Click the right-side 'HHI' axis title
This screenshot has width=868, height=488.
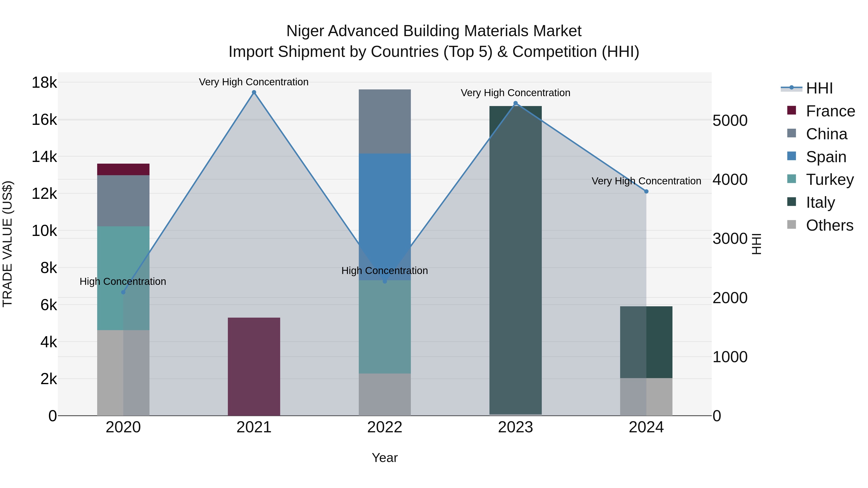click(x=757, y=244)
